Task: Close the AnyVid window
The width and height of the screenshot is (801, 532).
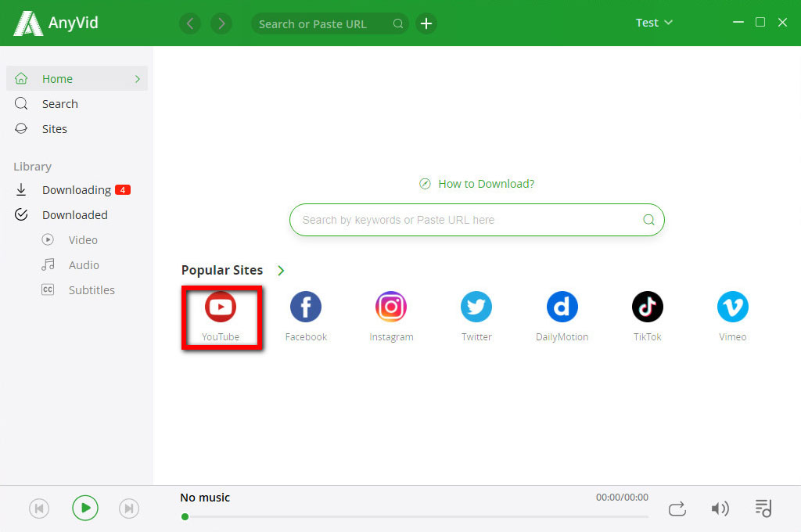Action: [782, 23]
